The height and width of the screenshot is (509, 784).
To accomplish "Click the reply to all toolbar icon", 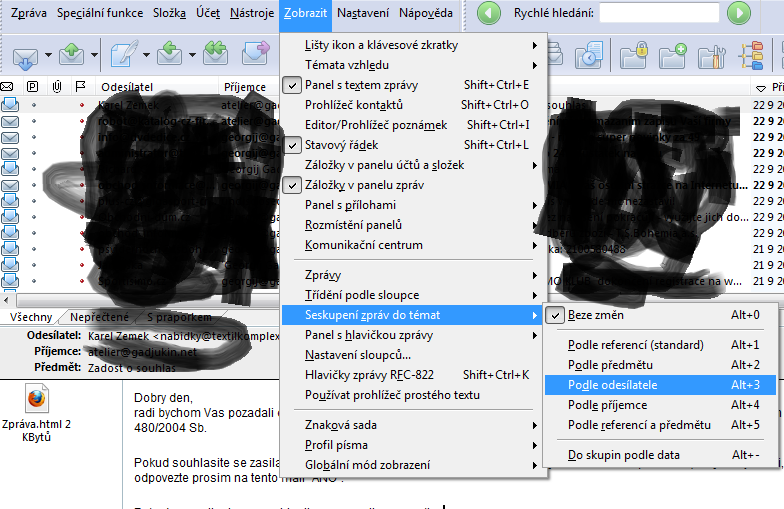I will pyautogui.click(x=216, y=54).
